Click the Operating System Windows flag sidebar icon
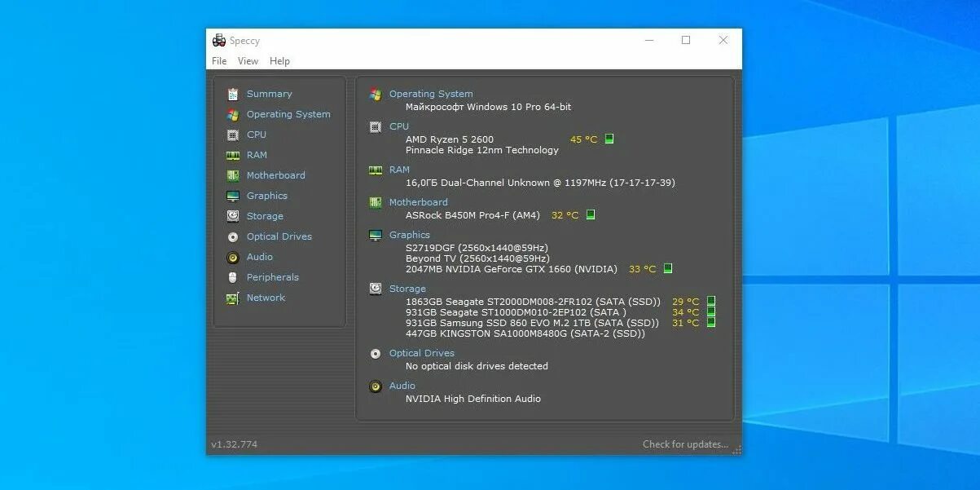Screen dimensions: 980x490 pos(233,114)
